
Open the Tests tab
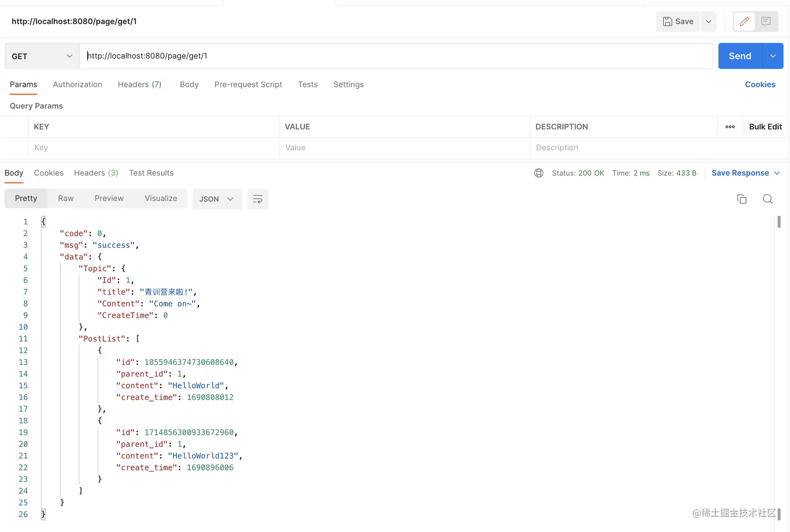click(308, 85)
